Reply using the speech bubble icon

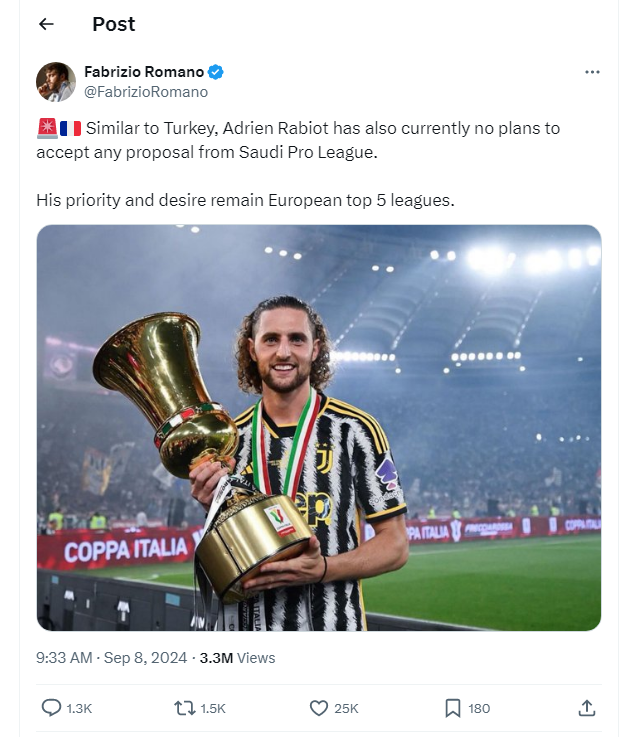pyautogui.click(x=52, y=708)
